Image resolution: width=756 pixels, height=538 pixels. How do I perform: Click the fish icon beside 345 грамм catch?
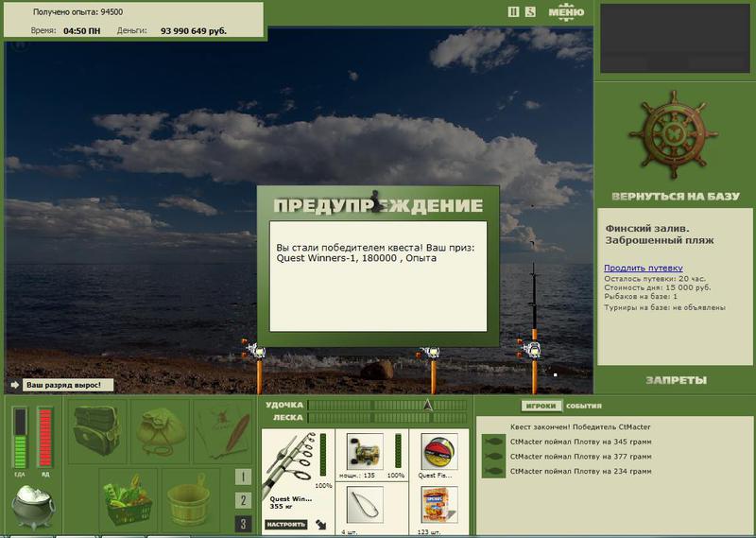pyautogui.click(x=493, y=442)
